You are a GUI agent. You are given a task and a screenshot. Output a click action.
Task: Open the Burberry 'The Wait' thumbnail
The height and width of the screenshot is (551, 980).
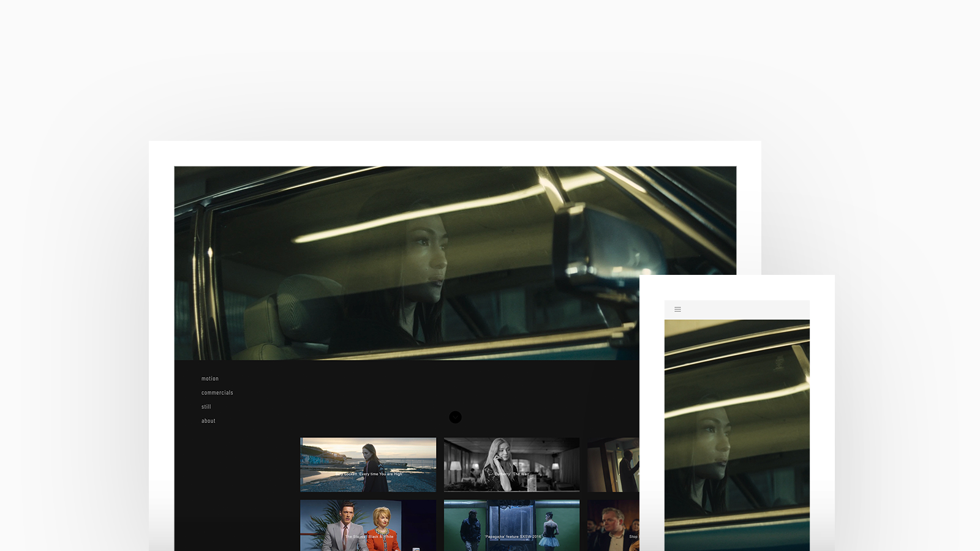click(x=511, y=465)
